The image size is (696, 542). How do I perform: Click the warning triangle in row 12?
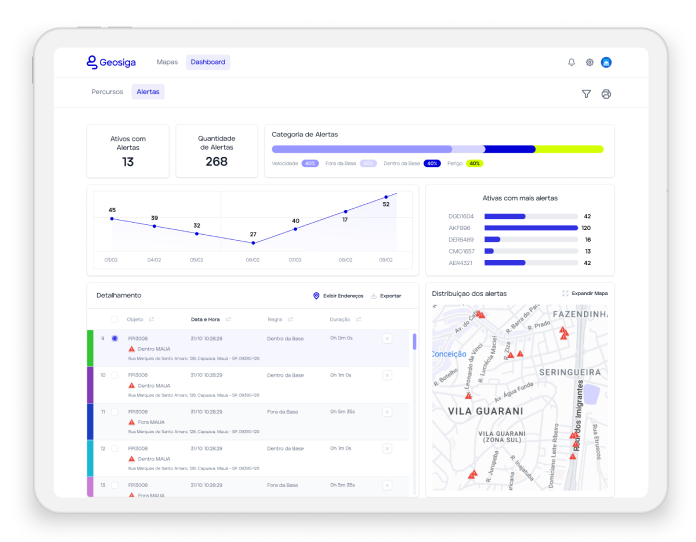pyautogui.click(x=131, y=459)
